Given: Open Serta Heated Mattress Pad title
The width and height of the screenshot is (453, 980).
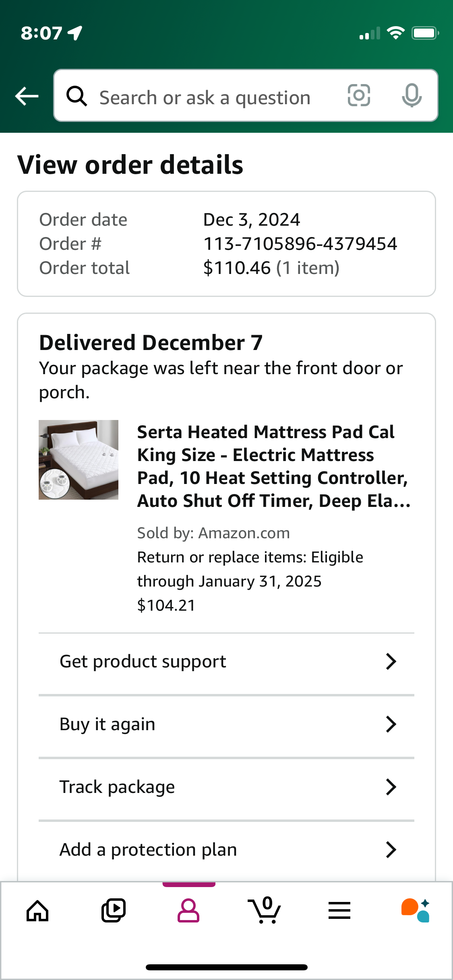Looking at the screenshot, I should point(274,466).
